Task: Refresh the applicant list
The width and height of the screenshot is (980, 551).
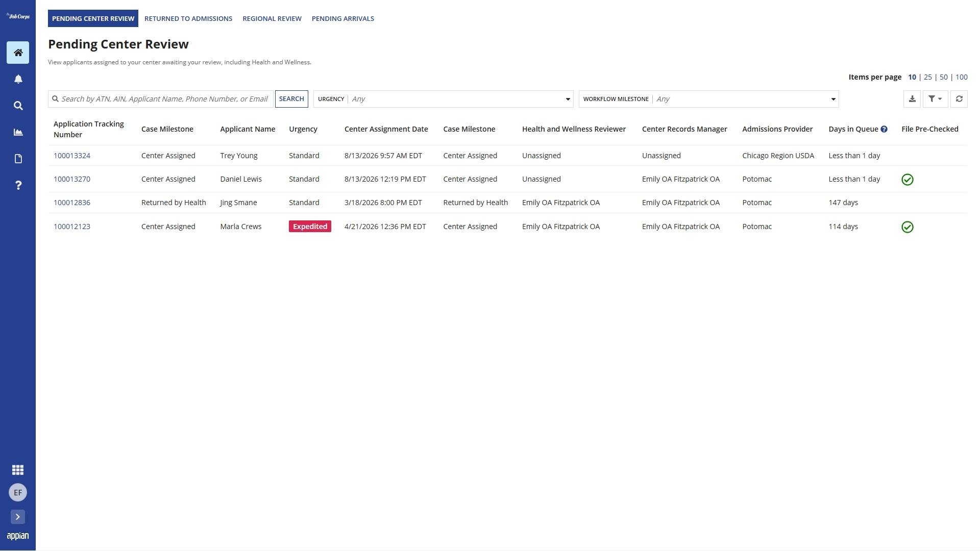Action: 959,99
